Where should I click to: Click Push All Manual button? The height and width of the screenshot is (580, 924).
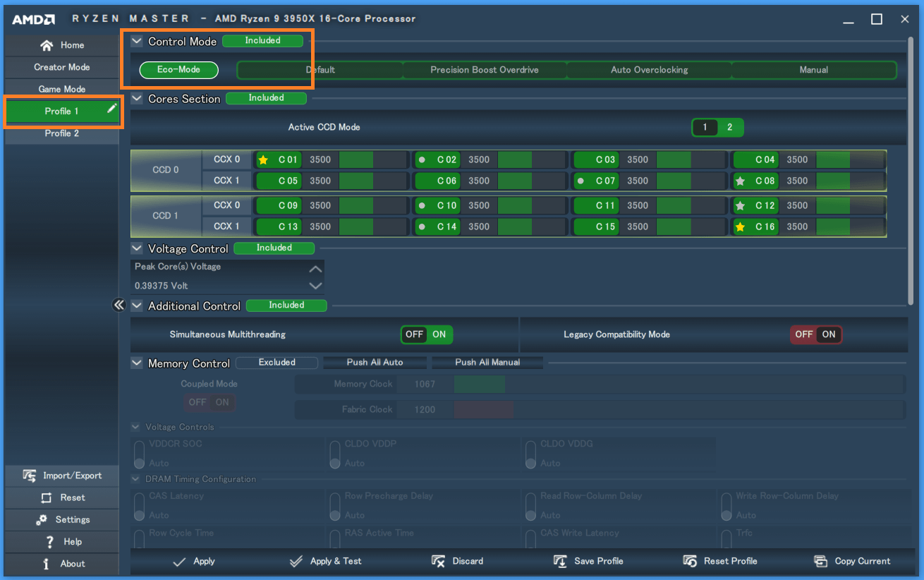(487, 363)
